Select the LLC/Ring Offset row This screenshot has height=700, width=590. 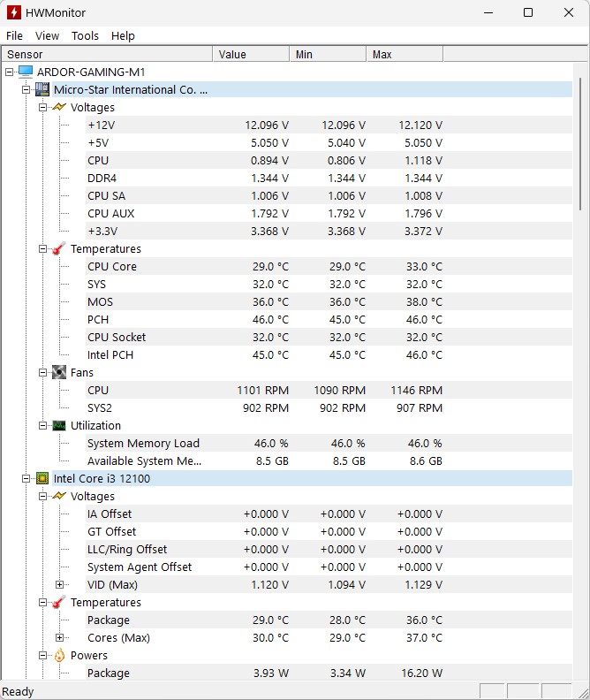point(329,549)
